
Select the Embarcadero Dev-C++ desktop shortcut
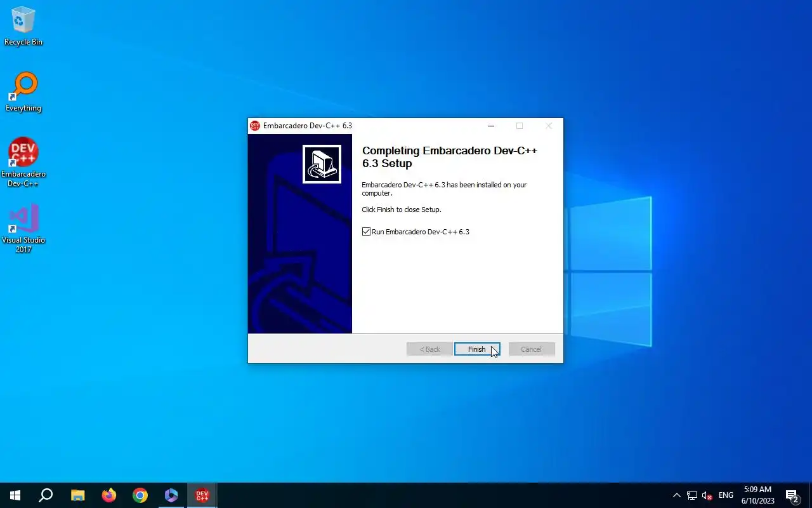[x=23, y=163]
